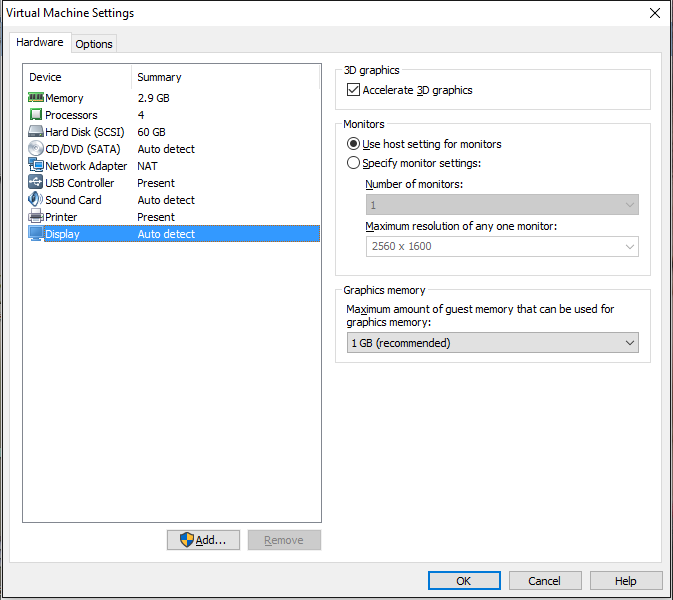This screenshot has width=673, height=600.
Task: Open the Maximum resolution 2560 x 1600 dropdown
Action: pyautogui.click(x=501, y=246)
